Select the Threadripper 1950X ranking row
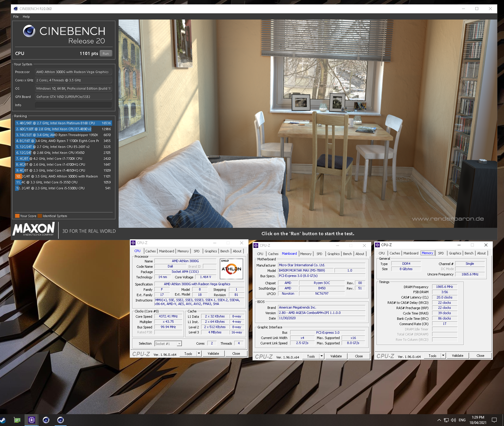This screenshot has width=504, height=426. point(63,135)
